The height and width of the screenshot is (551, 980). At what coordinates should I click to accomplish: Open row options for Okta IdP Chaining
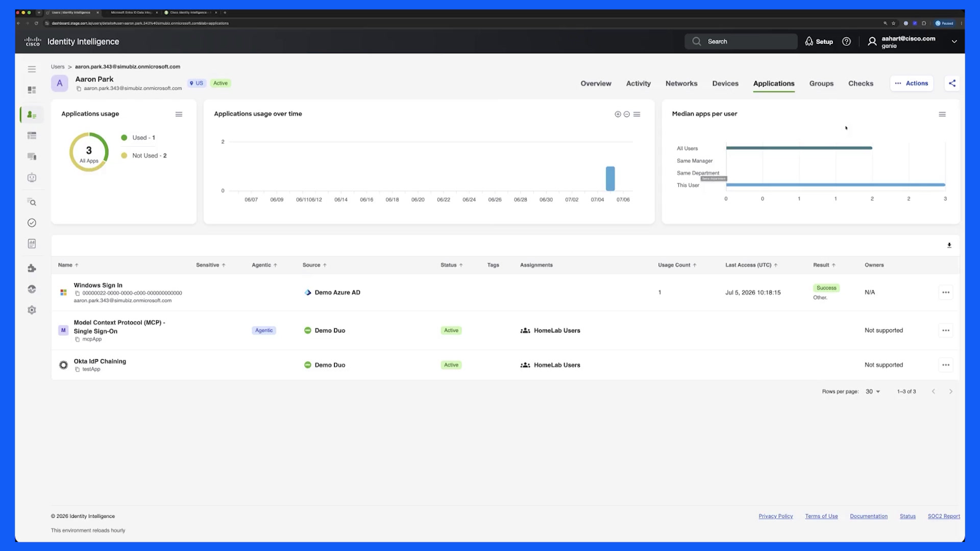click(946, 365)
